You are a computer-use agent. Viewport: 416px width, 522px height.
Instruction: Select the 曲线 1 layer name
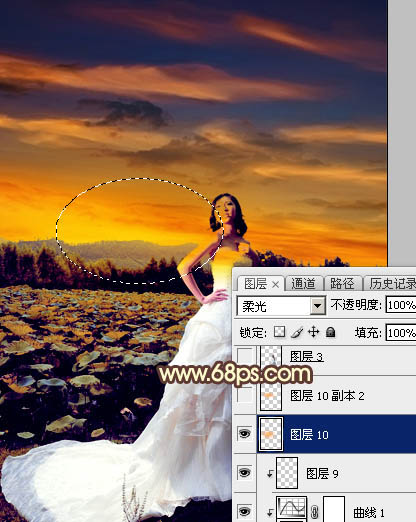click(x=369, y=512)
